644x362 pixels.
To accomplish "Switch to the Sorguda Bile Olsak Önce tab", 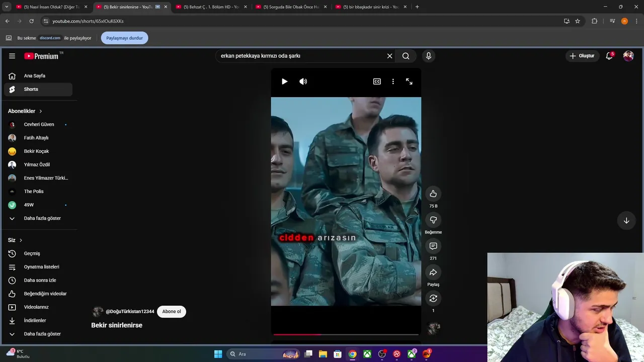I will click(291, 7).
